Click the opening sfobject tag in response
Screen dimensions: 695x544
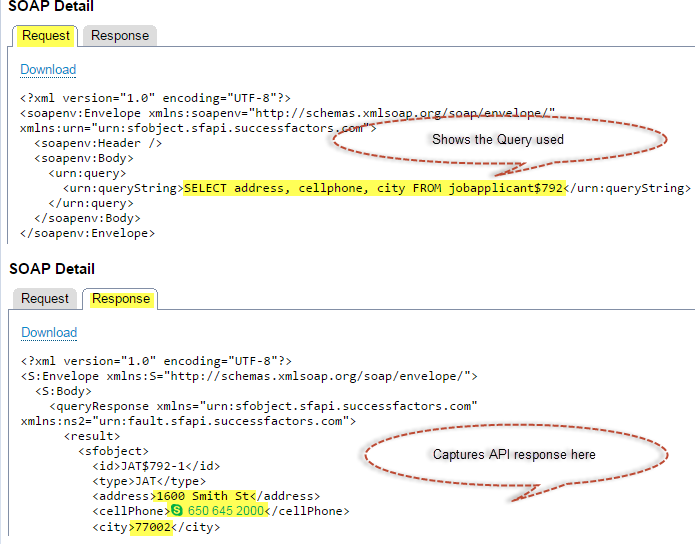point(113,451)
